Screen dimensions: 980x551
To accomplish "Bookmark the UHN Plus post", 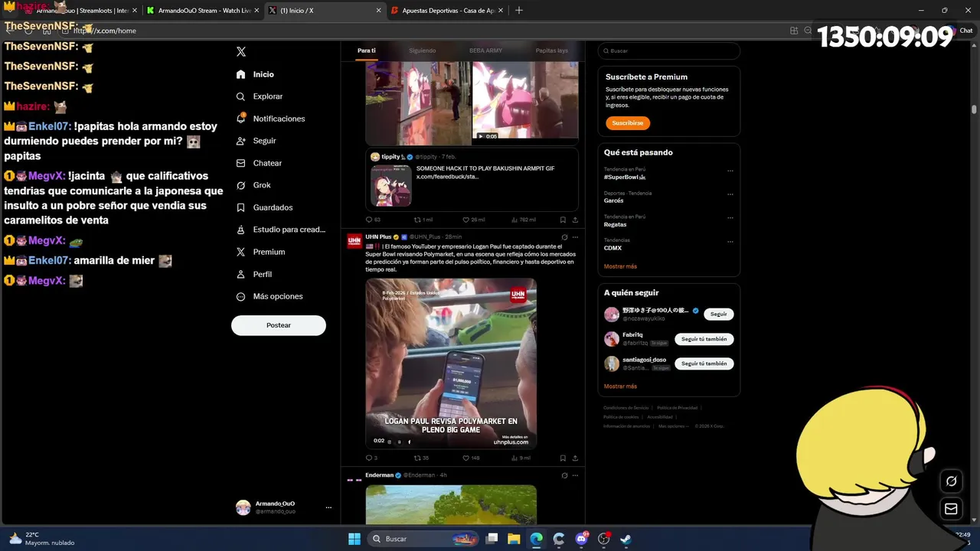I will click(x=563, y=458).
